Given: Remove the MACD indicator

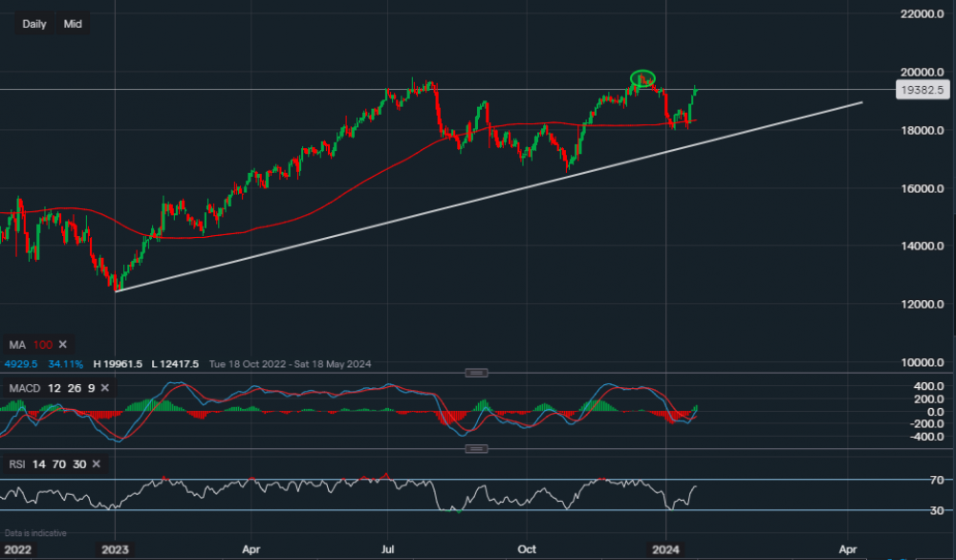Looking at the screenshot, I should pyautogui.click(x=105, y=389).
